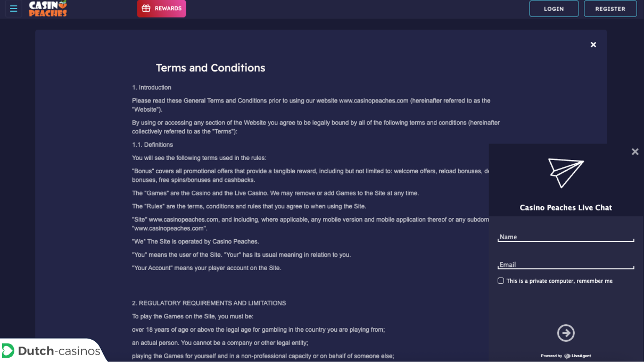Image resolution: width=644 pixels, height=362 pixels.
Task: Click the green Dutch-casinos logo icon
Action: coord(8,351)
